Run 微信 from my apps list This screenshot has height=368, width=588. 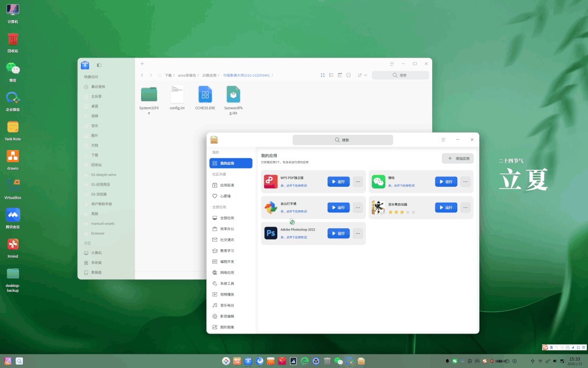click(x=446, y=182)
